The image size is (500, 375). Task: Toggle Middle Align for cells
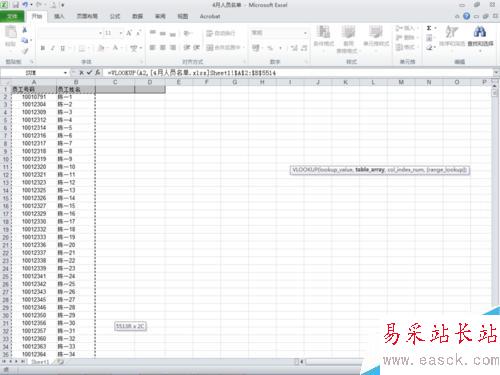(x=163, y=33)
